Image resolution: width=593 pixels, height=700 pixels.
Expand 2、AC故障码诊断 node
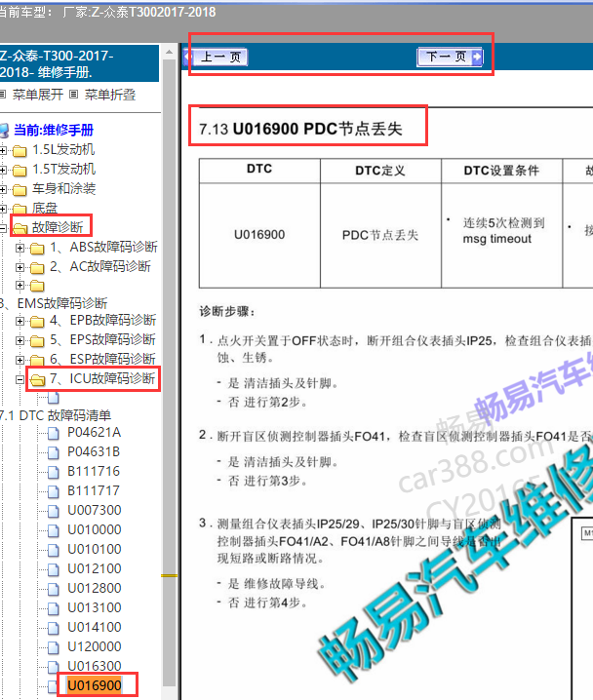tap(20, 267)
